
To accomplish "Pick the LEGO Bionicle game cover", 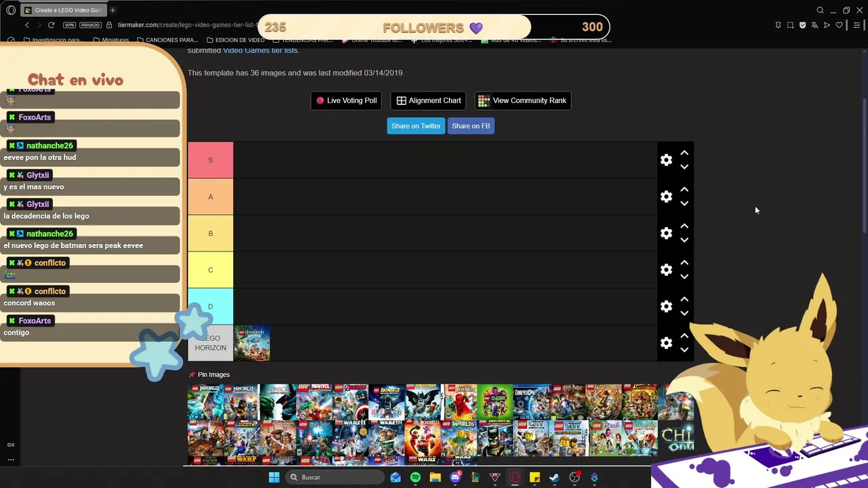I will [278, 402].
